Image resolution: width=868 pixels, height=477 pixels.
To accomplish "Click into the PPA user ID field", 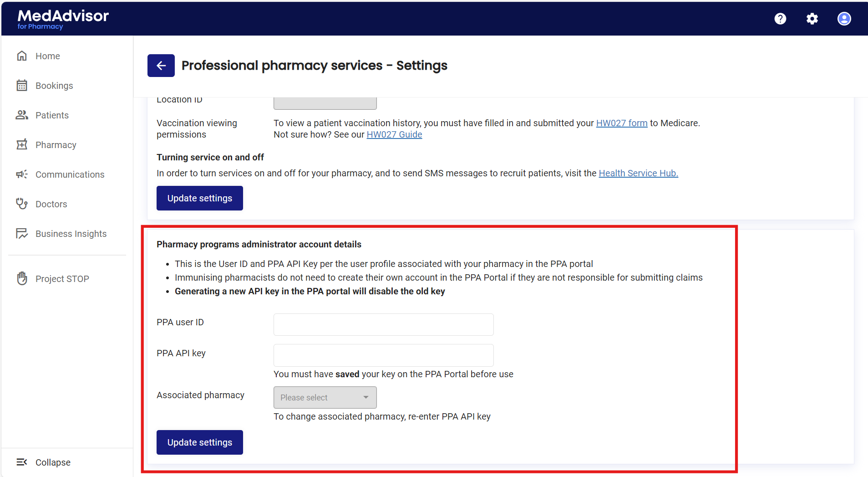I will 383,324.
